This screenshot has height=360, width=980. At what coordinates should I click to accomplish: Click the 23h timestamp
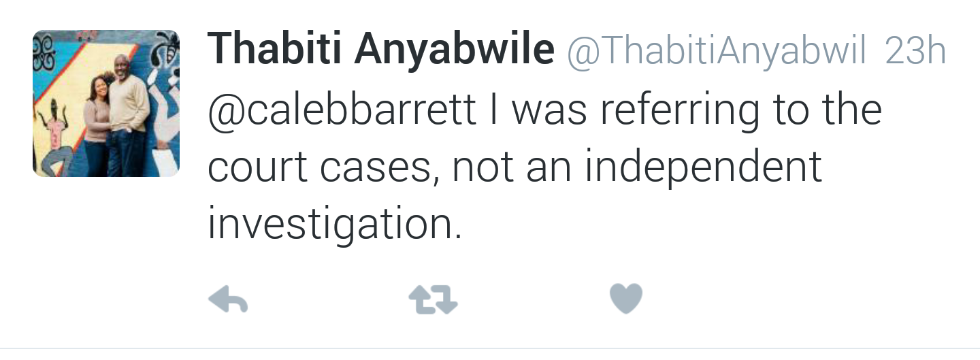[915, 50]
